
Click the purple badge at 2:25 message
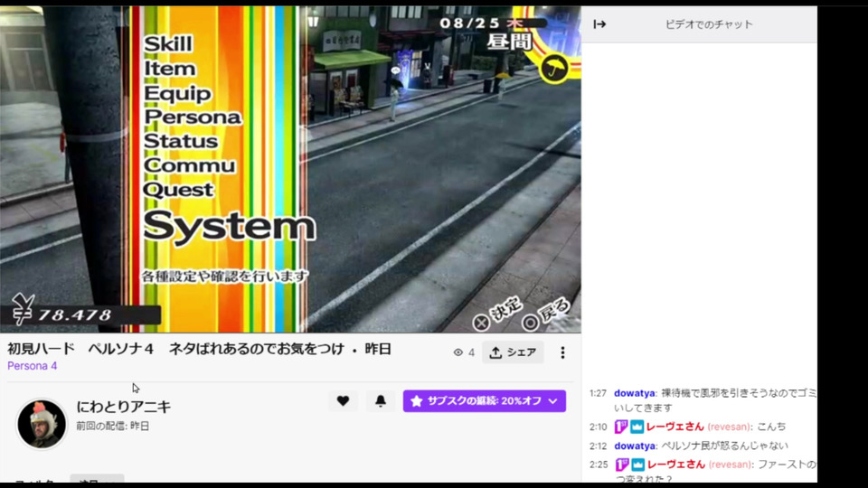click(622, 465)
